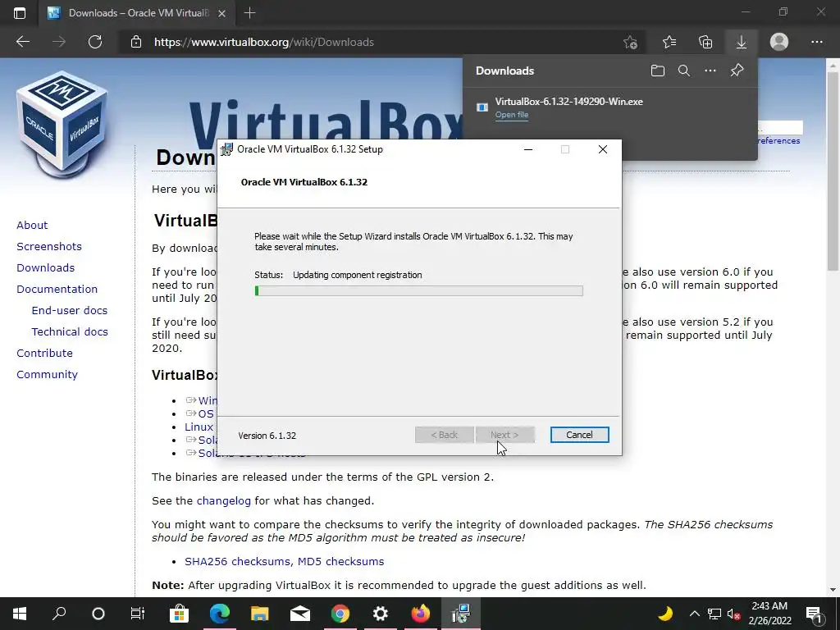The height and width of the screenshot is (630, 840).
Task: Open the vertical tabs icon at top left
Action: coord(20,13)
